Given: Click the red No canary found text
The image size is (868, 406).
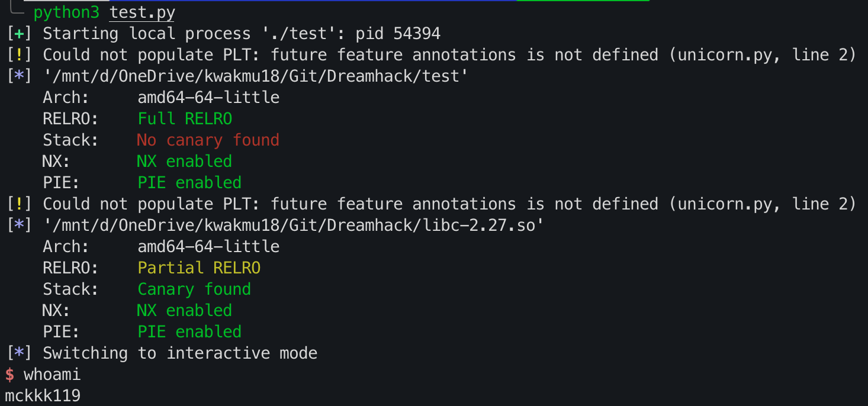Looking at the screenshot, I should [208, 140].
